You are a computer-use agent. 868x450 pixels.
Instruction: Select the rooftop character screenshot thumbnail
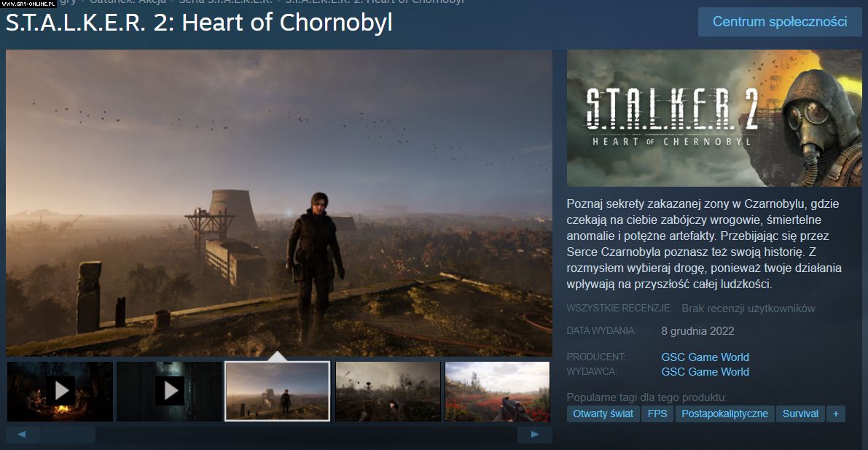coord(278,391)
